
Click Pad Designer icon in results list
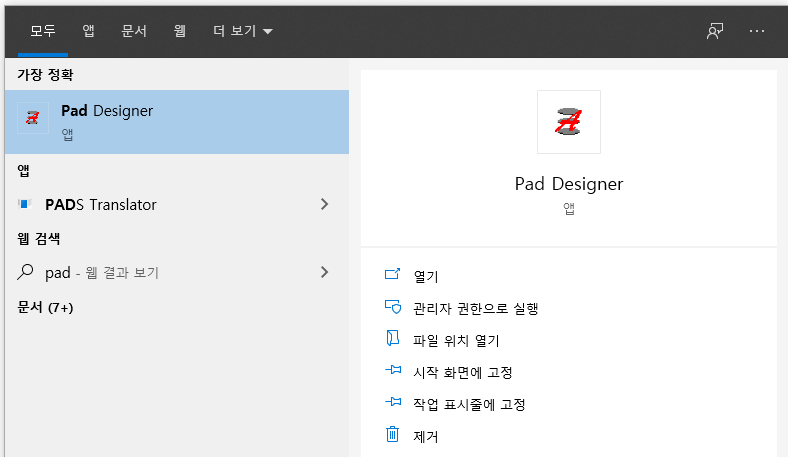point(33,118)
